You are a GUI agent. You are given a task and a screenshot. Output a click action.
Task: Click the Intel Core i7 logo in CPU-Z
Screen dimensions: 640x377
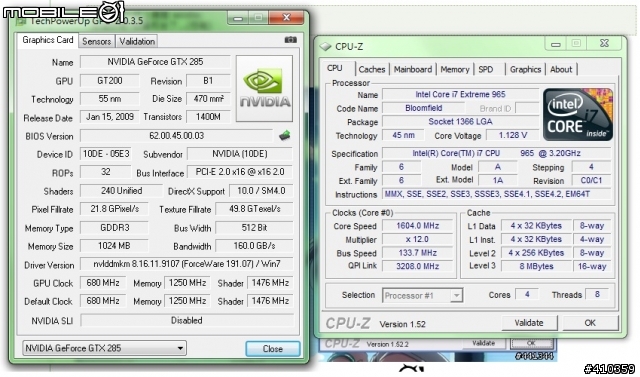(x=578, y=114)
